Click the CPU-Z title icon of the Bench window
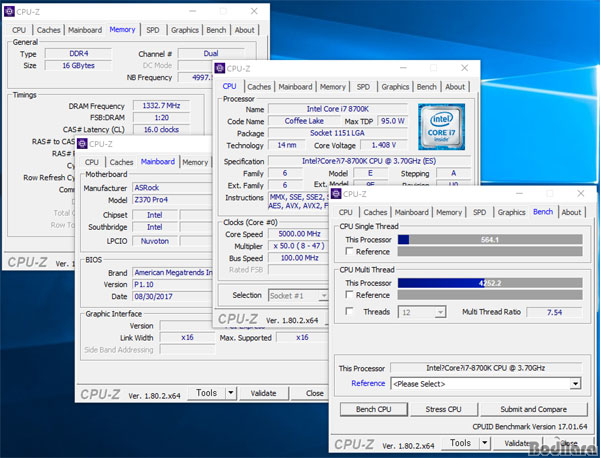This screenshot has height=458, width=600. tap(335, 194)
